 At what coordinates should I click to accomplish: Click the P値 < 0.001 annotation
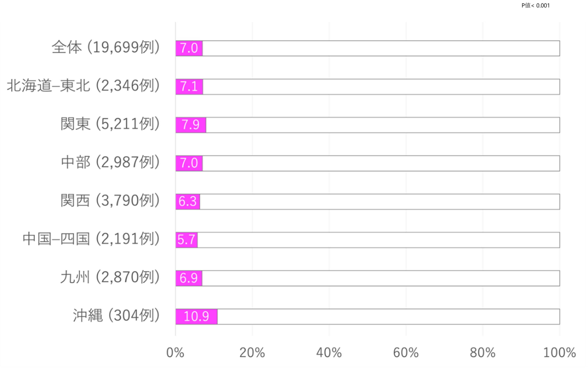click(535, 6)
